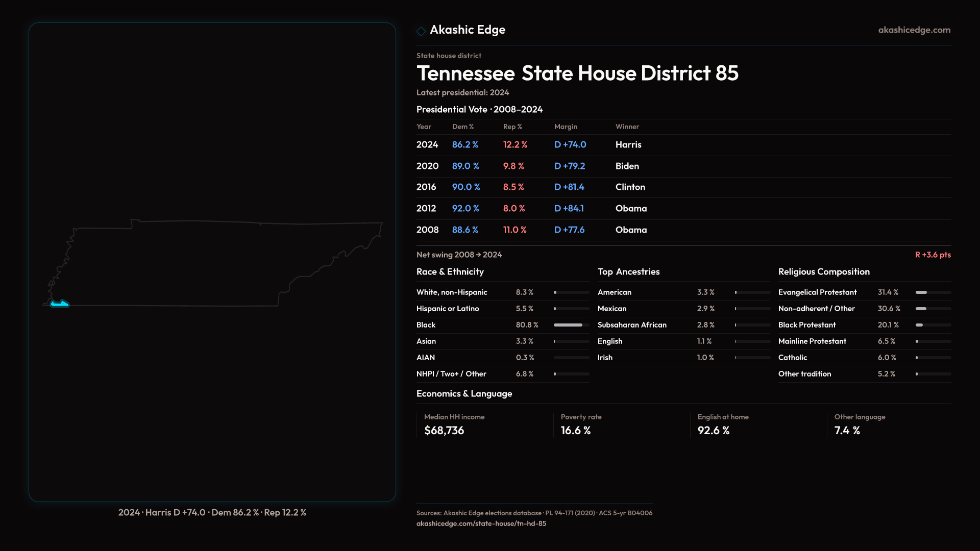This screenshot has width=980, height=551.
Task: Click the Tennessee State House District 85 title
Action: pos(577,73)
